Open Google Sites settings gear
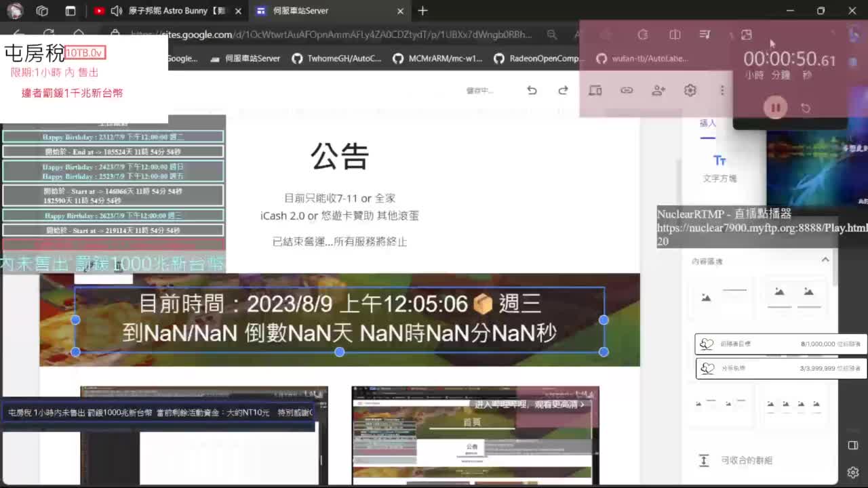 (x=690, y=90)
